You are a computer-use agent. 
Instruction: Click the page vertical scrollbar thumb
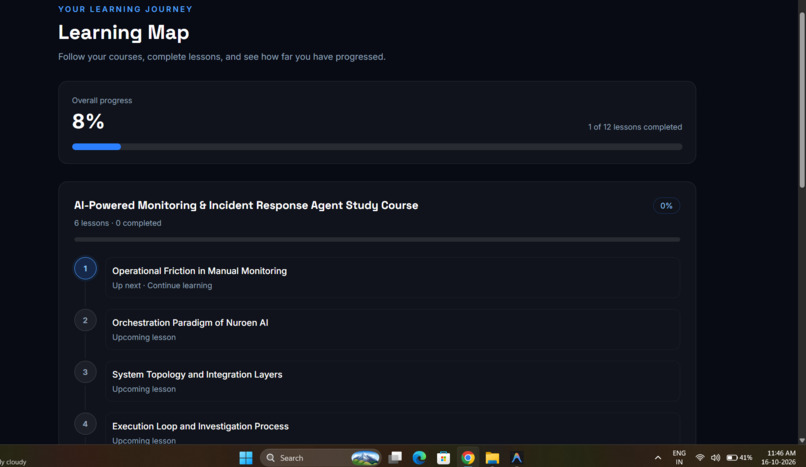801,100
